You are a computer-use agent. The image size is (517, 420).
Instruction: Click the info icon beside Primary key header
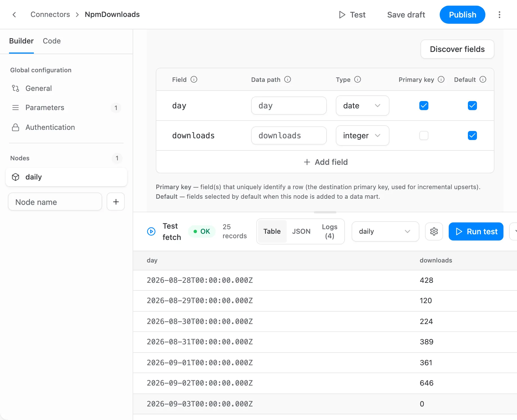pyautogui.click(x=441, y=80)
